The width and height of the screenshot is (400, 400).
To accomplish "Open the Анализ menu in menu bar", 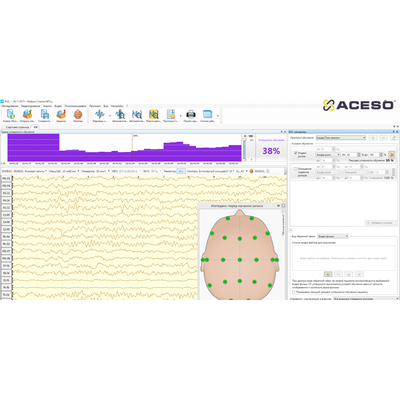I will 47,106.
